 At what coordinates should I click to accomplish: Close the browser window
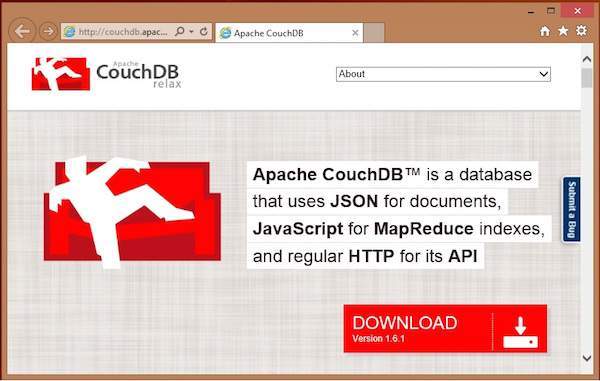point(577,11)
